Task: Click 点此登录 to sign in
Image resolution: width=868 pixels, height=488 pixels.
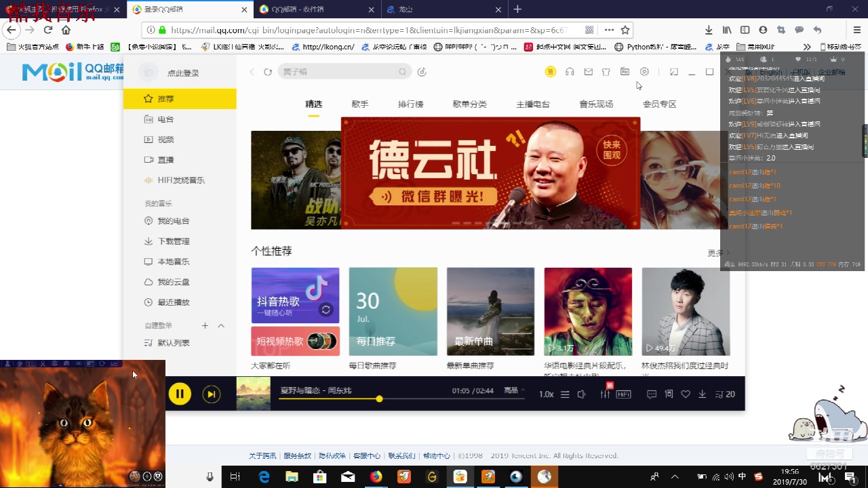Action: (183, 73)
